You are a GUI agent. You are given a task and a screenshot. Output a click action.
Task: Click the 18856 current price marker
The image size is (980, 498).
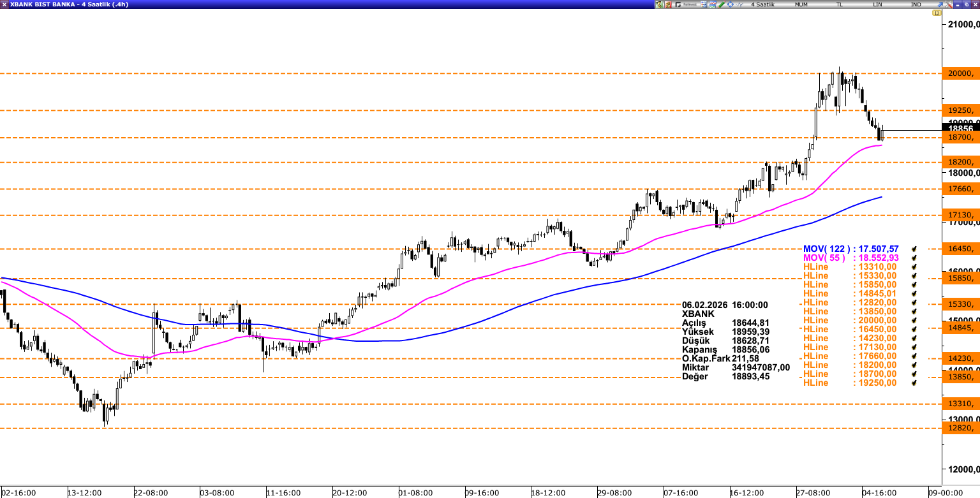point(960,128)
